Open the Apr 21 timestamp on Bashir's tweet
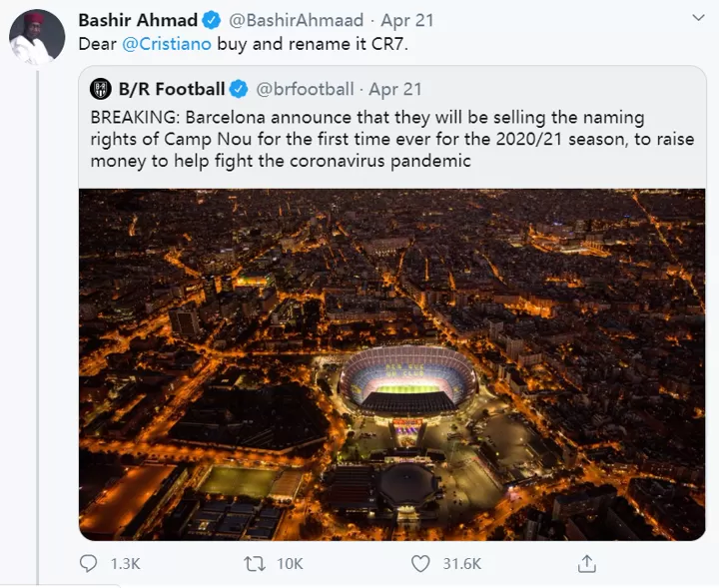 tap(405, 20)
